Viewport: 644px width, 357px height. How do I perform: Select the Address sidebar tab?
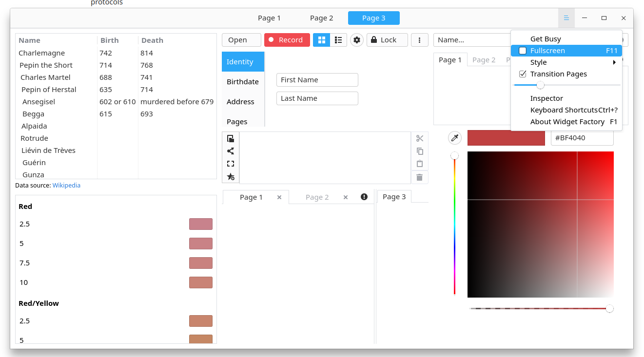click(x=243, y=102)
